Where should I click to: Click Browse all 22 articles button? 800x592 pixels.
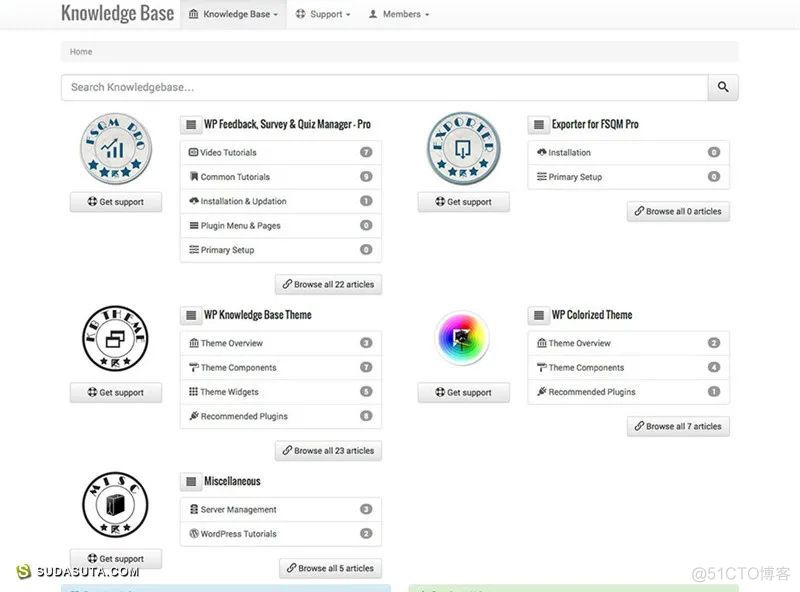point(328,284)
